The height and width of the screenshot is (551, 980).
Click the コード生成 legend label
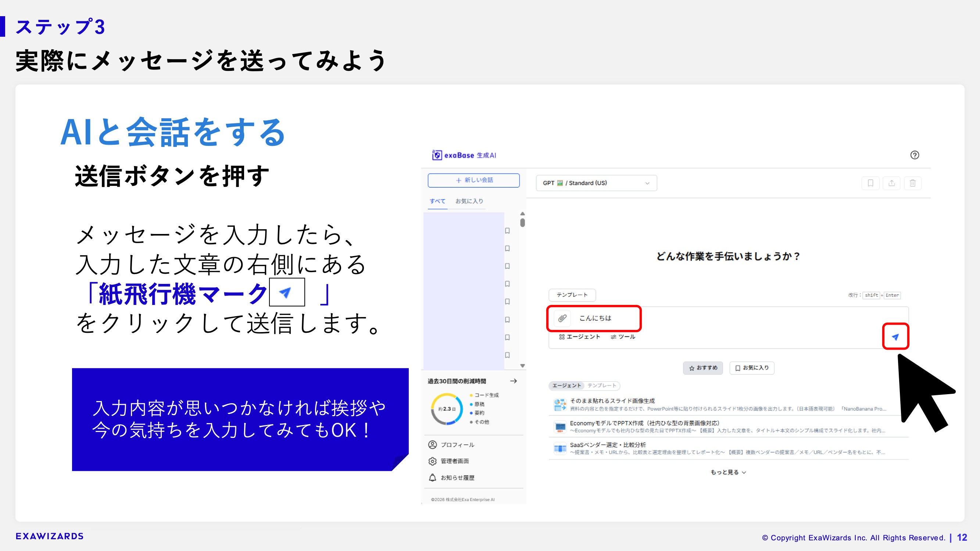pos(486,395)
